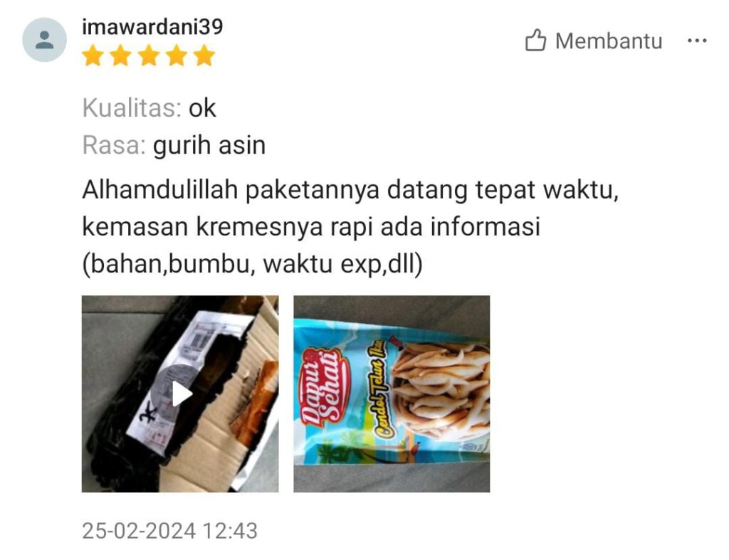729x560 pixels.
Task: Click the 'gurih asin' taste value
Action: (209, 145)
